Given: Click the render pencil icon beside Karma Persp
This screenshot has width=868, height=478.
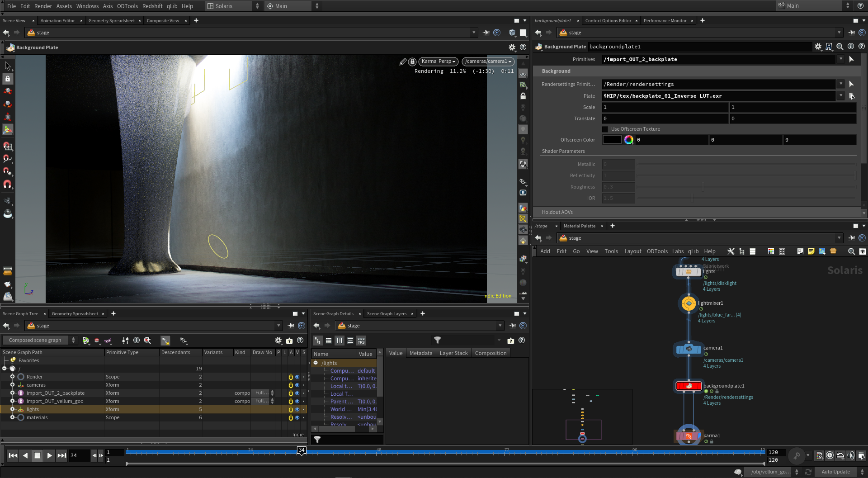Looking at the screenshot, I should pyautogui.click(x=403, y=62).
